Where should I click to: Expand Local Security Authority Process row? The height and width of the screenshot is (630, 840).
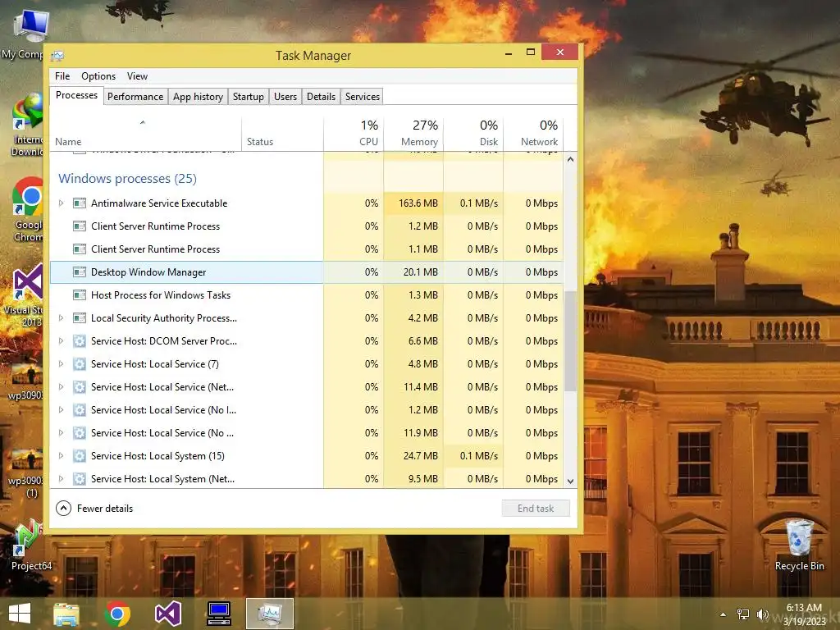coord(61,318)
